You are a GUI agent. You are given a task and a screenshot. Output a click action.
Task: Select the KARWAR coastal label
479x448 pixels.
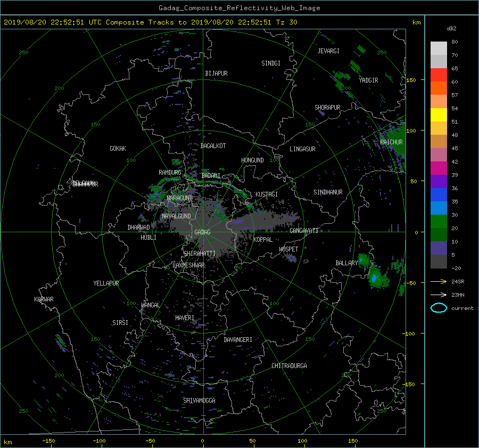coord(44,299)
